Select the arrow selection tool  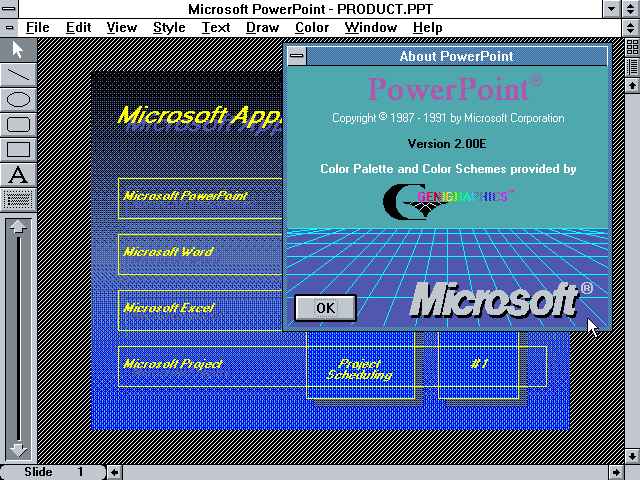pos(18,50)
